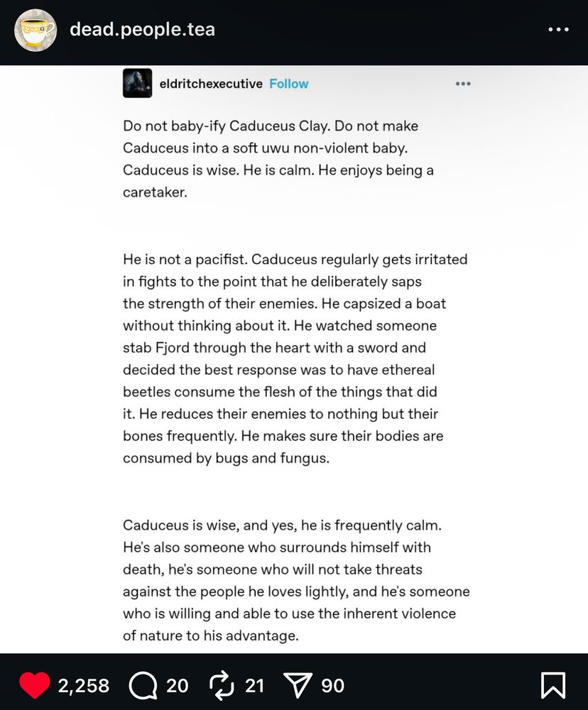View the 21 reposts count
Viewport: 588px width, 710px height.
point(254,686)
